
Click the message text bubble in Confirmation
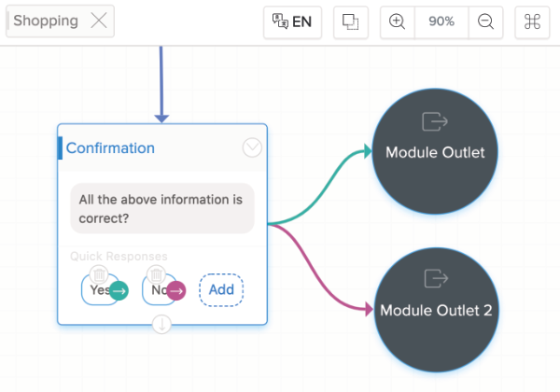[161, 208]
